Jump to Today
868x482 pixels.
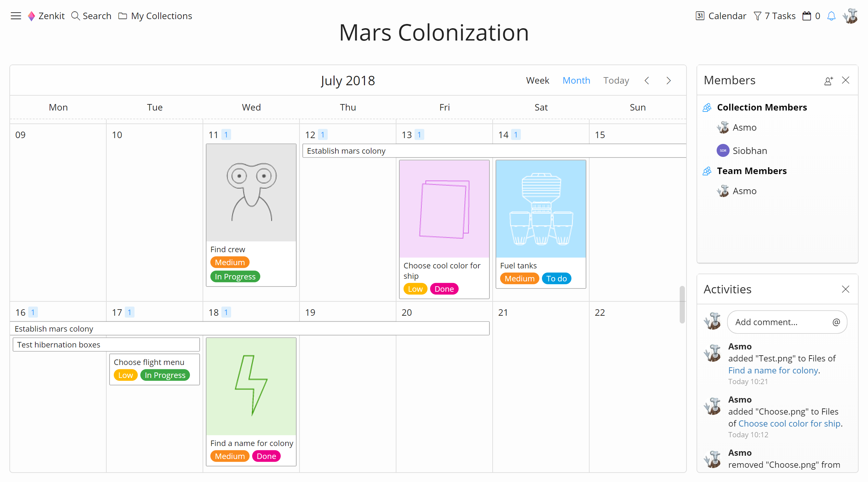(x=616, y=80)
